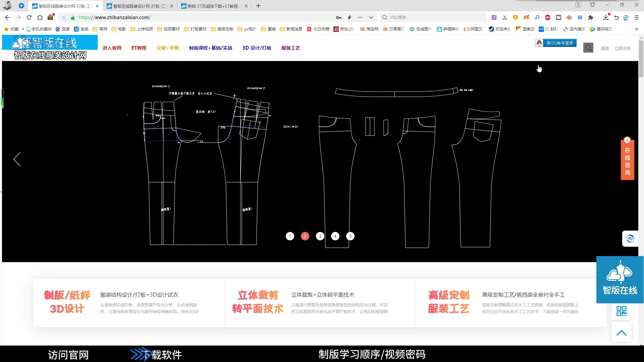Select carousel slide indicator 5

coord(351,236)
